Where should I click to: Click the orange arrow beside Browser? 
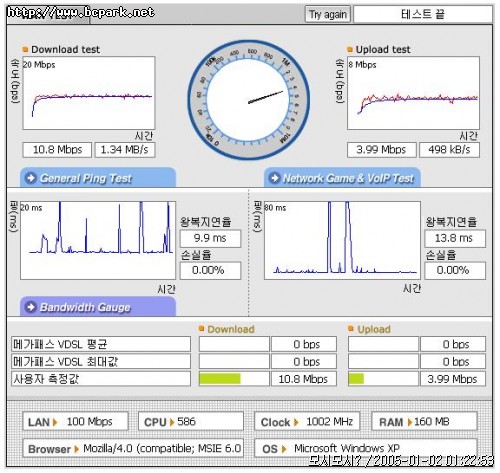(77, 449)
